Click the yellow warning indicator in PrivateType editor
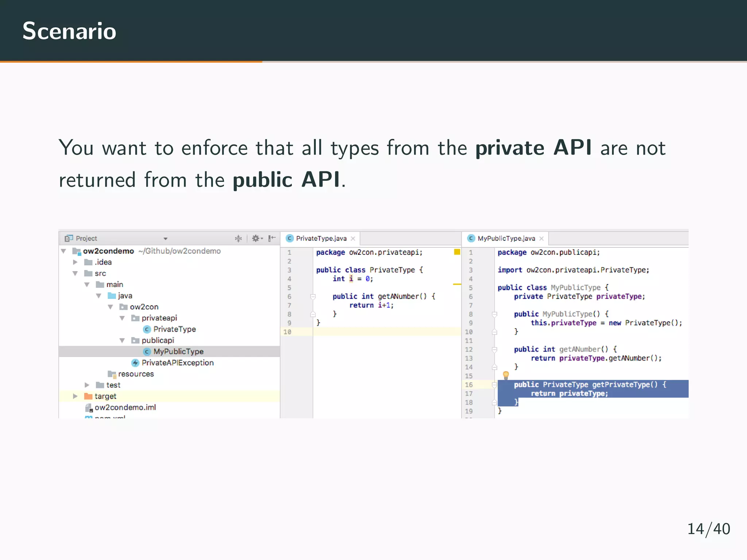The height and width of the screenshot is (560, 747). [x=457, y=252]
